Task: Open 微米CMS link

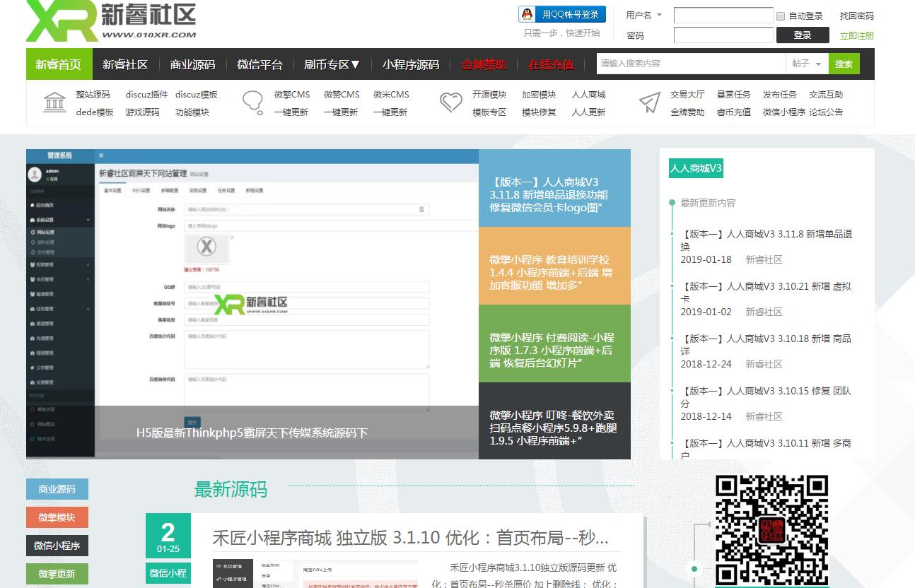Action: (x=391, y=94)
